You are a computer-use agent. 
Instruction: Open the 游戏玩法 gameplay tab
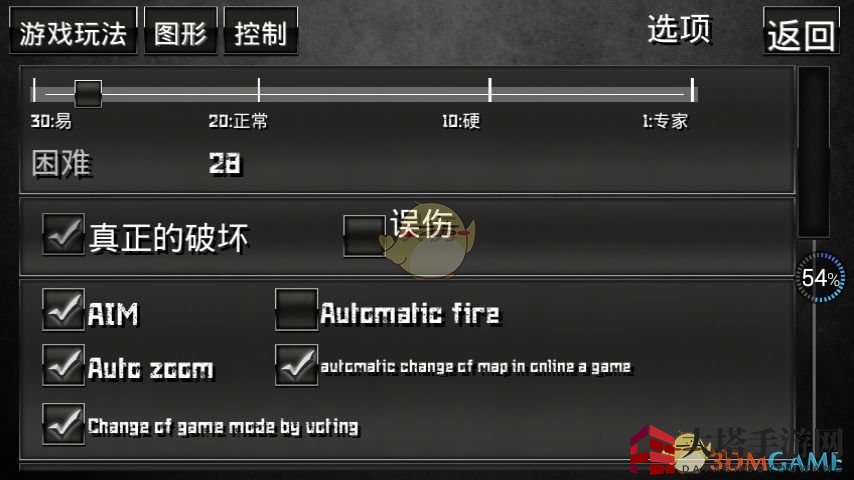[x=73, y=31]
